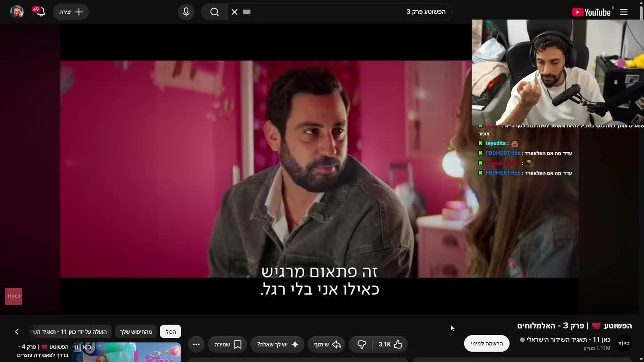
Task: Open the כאן 11 channel avatar
Action: pos(624,343)
